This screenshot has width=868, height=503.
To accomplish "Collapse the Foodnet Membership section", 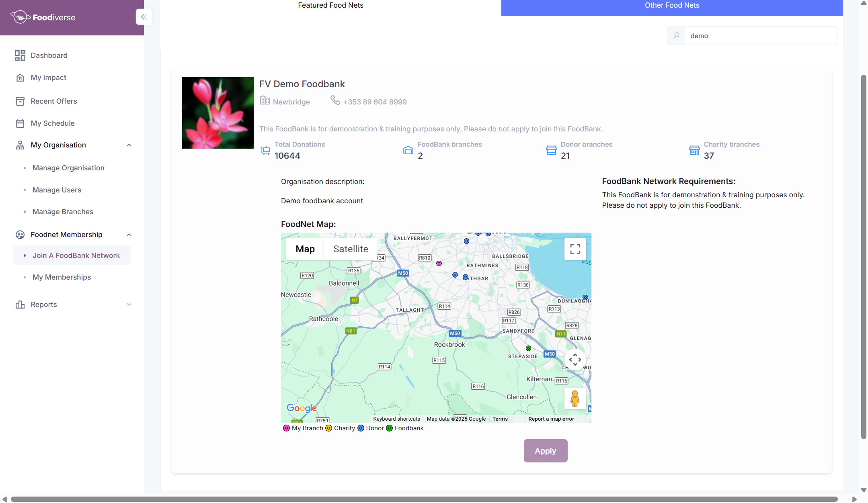I will coord(129,235).
